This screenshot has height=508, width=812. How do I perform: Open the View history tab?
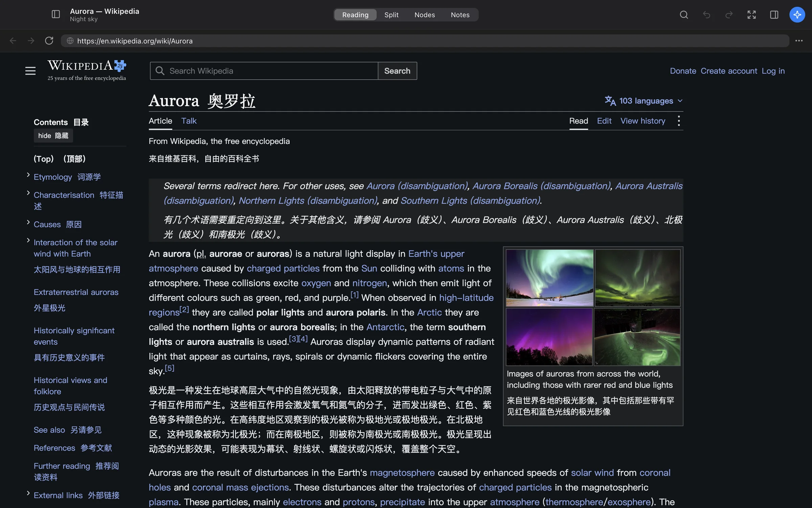click(642, 121)
